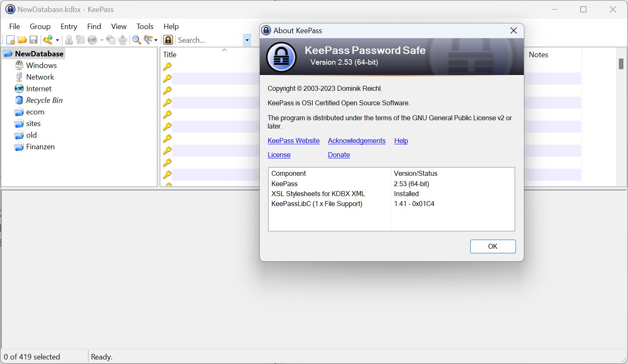Image resolution: width=628 pixels, height=364 pixels.
Task: Select the ecom group
Action: 35,112
